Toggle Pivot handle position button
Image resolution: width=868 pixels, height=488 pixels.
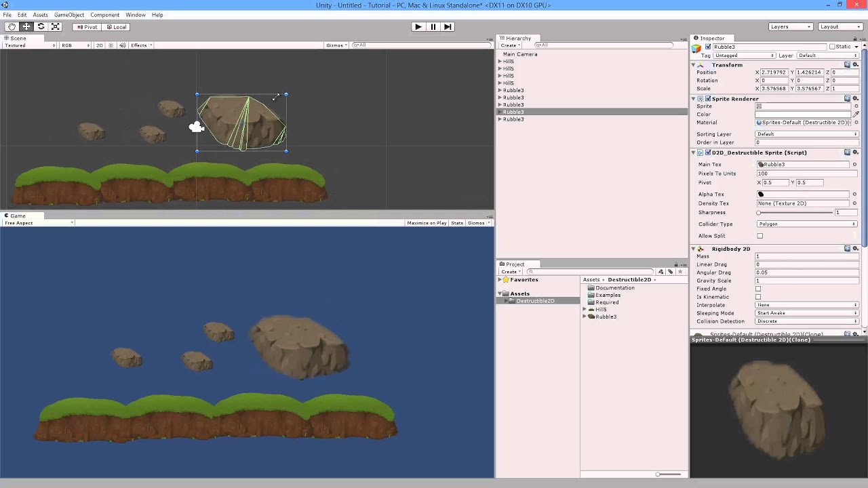(87, 26)
